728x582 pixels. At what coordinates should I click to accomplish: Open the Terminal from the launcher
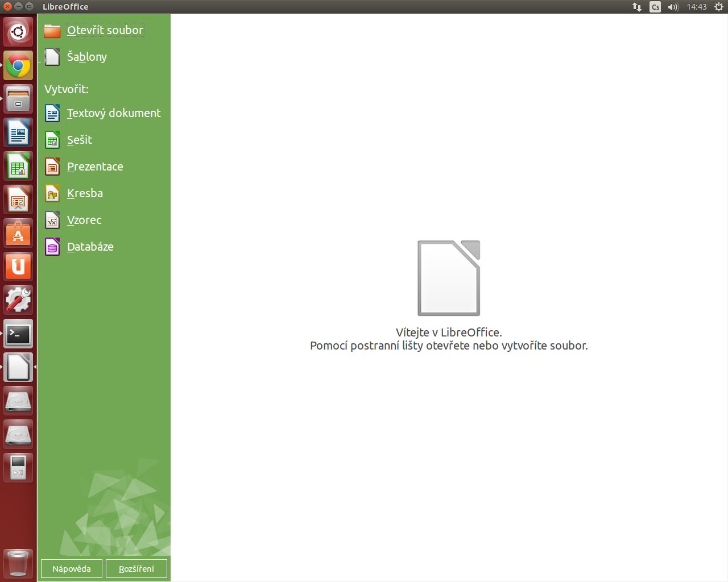[x=18, y=334]
